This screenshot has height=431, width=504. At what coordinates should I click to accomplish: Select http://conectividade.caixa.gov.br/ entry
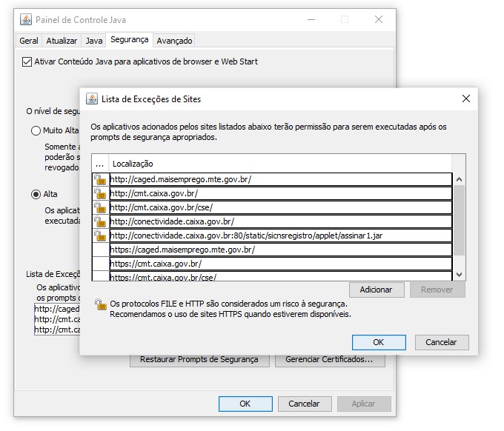click(x=281, y=221)
